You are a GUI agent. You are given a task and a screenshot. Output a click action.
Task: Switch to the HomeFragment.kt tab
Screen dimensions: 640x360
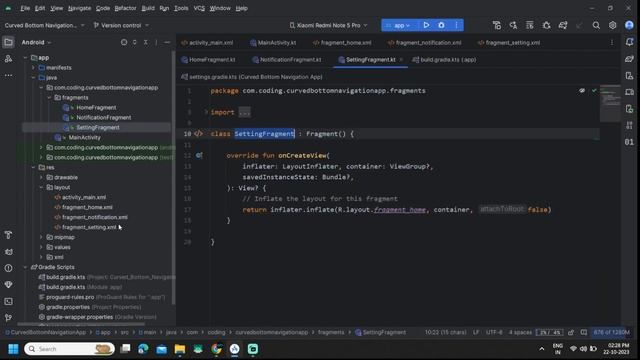point(209,60)
